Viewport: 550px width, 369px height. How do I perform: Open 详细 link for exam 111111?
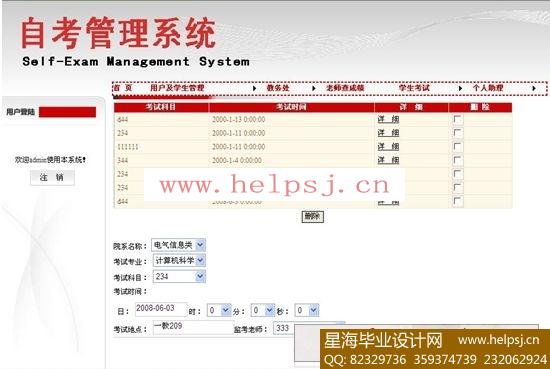(388, 147)
